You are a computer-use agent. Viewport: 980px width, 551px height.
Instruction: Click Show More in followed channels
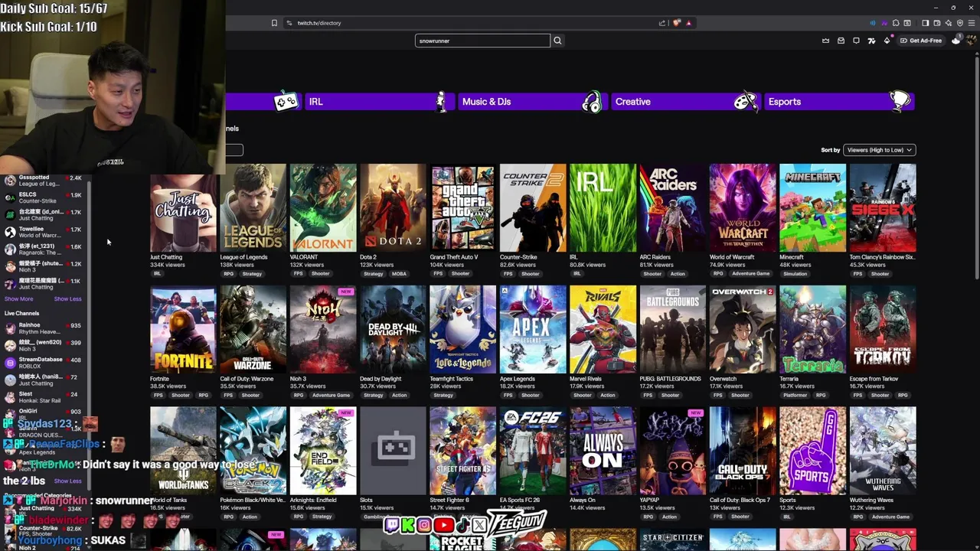[x=19, y=299]
